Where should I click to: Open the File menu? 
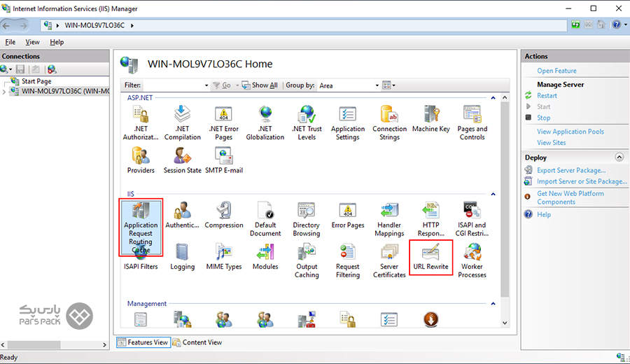click(x=10, y=42)
